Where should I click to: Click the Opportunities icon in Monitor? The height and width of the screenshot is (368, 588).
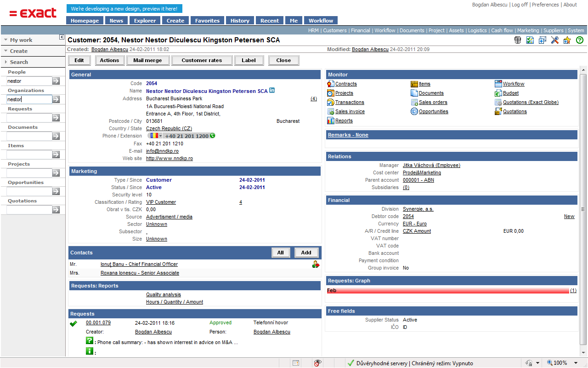click(414, 111)
